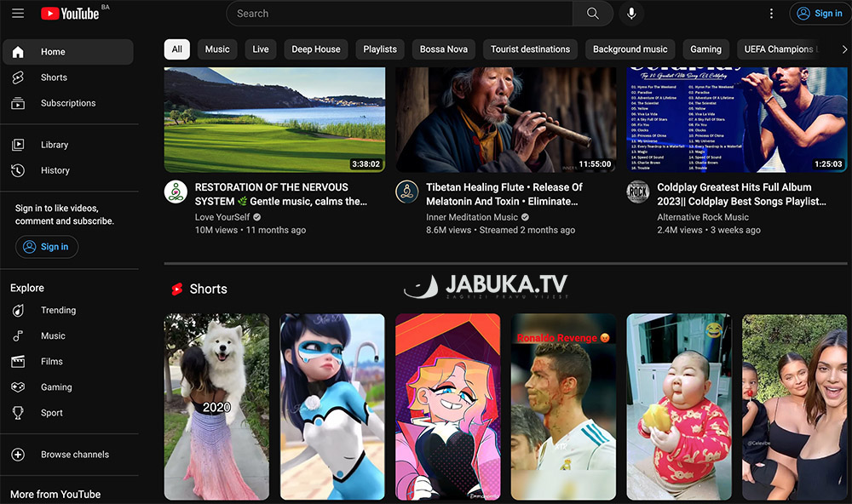Open the white dog 2020 short
Image resolution: width=852 pixels, height=504 pixels.
pos(216,407)
